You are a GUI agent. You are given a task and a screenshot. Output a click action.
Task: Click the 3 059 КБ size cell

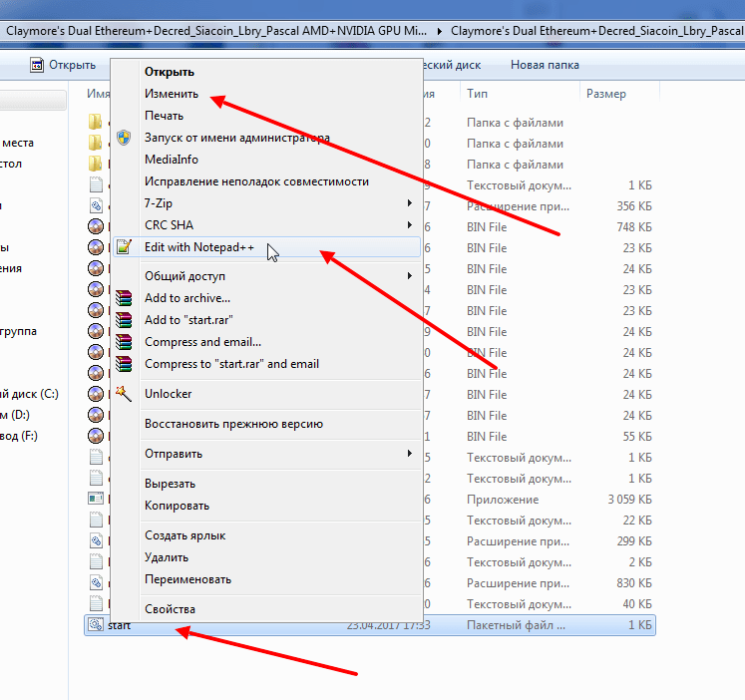(x=629, y=500)
